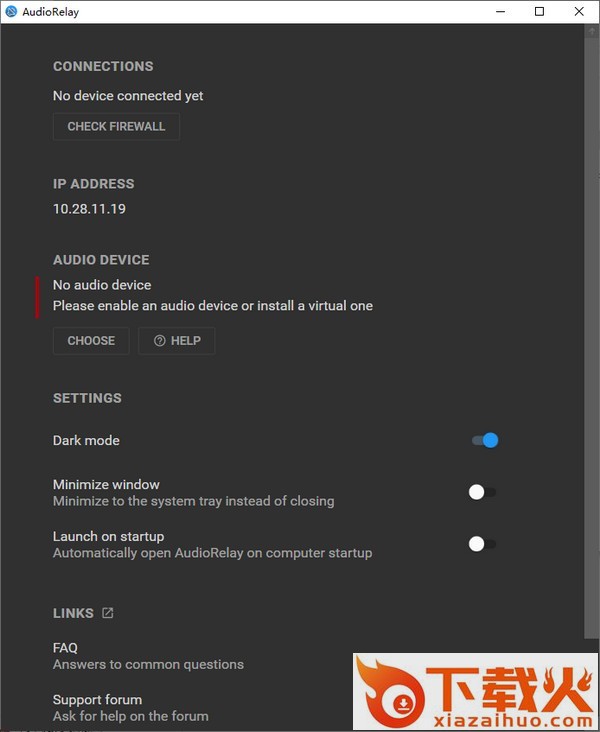Image resolution: width=600 pixels, height=732 pixels.
Task: Maximize the AudioRelay window
Action: pos(539,12)
